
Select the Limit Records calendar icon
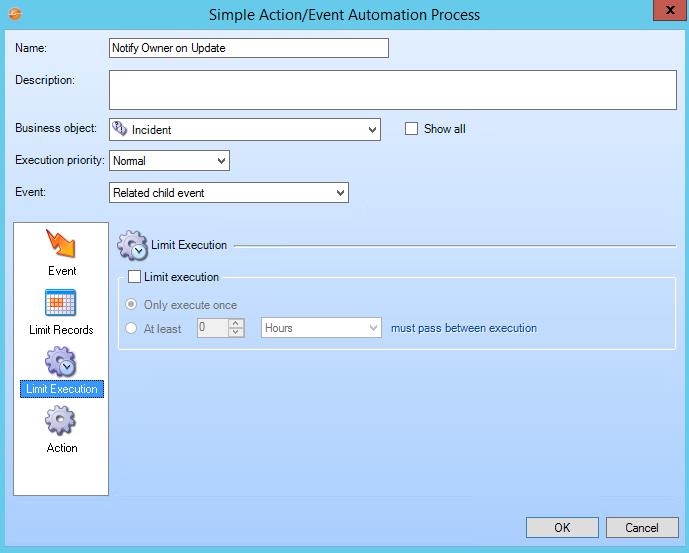[x=61, y=302]
